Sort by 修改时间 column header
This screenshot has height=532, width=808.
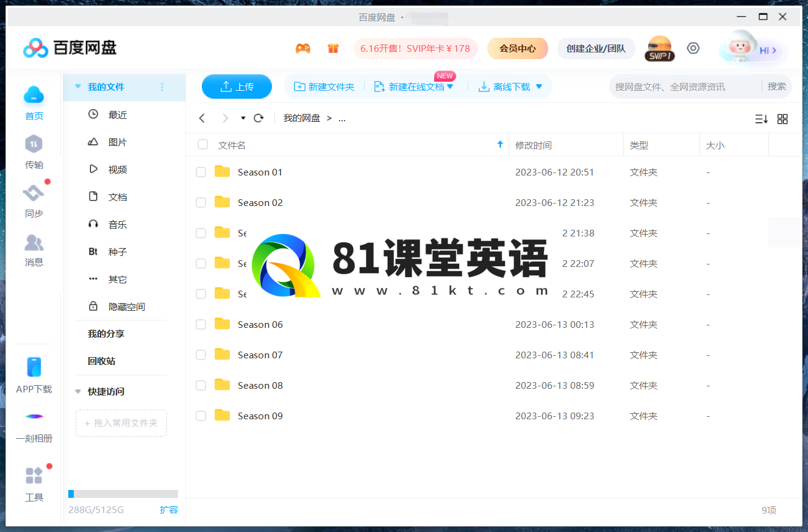point(534,145)
